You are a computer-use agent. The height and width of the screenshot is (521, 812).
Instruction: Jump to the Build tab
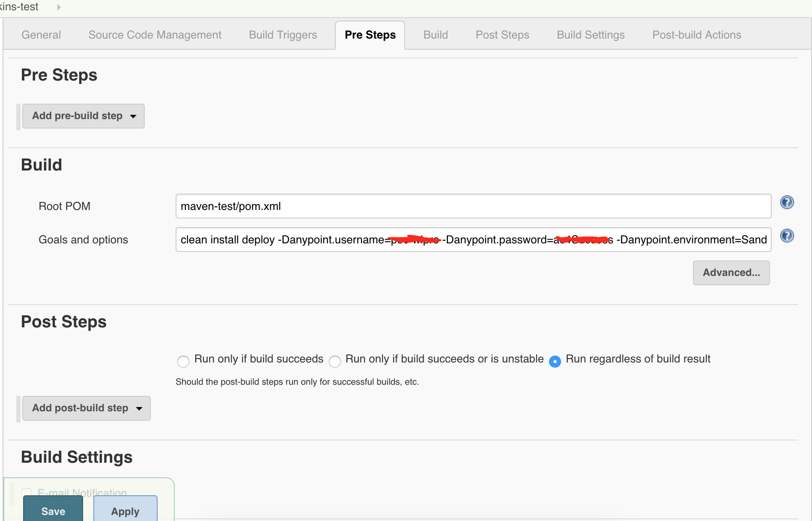coord(436,35)
